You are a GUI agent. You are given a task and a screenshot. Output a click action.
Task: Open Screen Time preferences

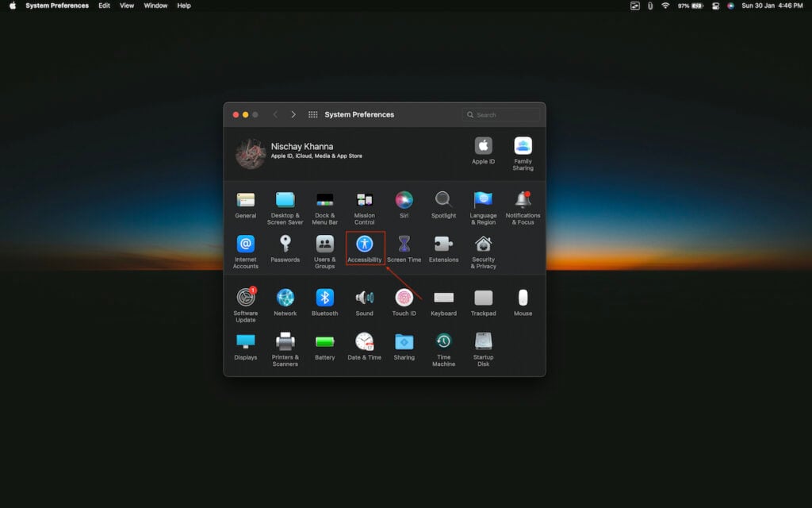pyautogui.click(x=404, y=249)
